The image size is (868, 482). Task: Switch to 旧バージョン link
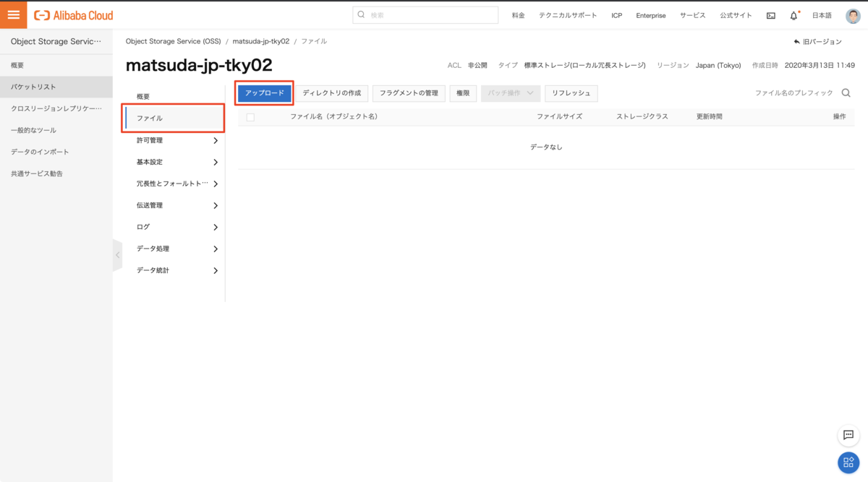pyautogui.click(x=818, y=42)
